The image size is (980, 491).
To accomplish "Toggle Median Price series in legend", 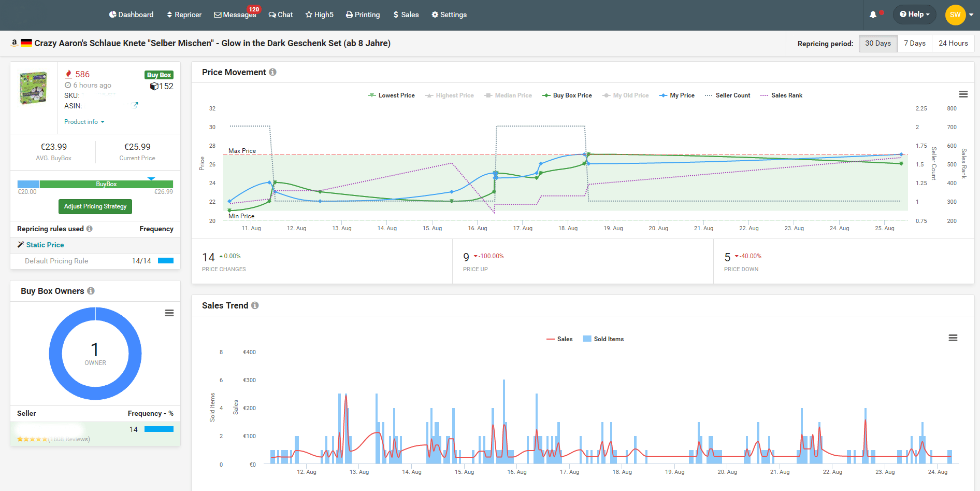I will coord(508,95).
